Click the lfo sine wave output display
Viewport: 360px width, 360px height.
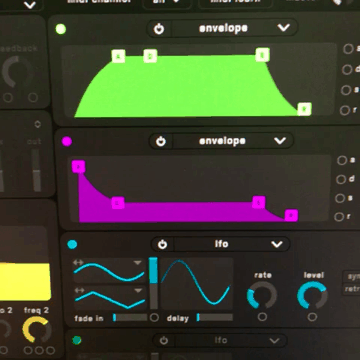point(197,283)
